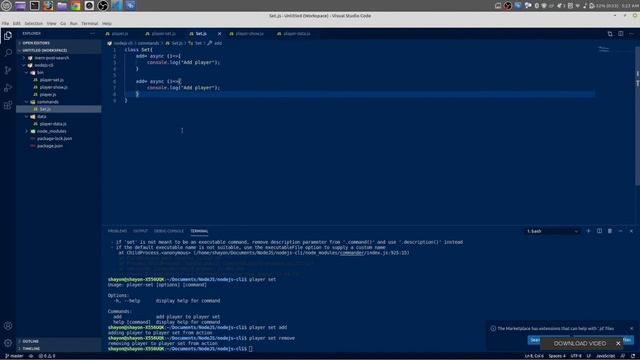This screenshot has width=640, height=360.
Task: Open the Chrome icon in top panel
Action: pos(76,6)
